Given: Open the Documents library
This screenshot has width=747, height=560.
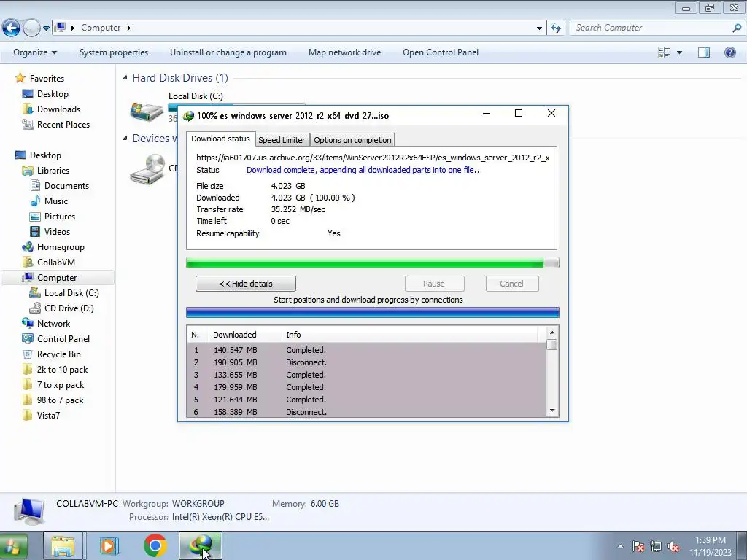Looking at the screenshot, I should (x=60, y=186).
